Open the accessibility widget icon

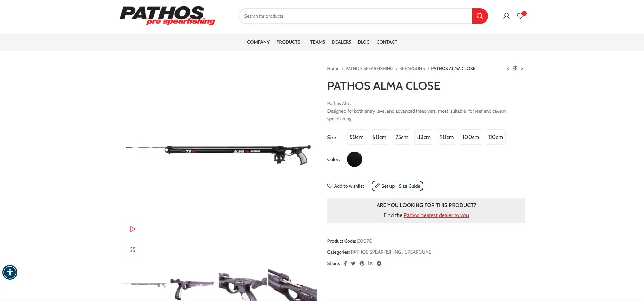tap(10, 272)
